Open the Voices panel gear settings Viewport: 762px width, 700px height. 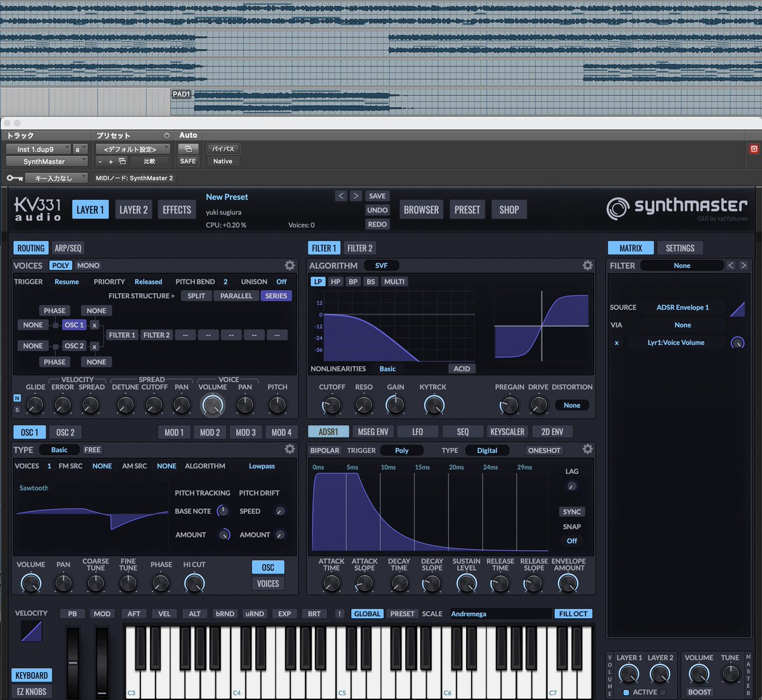[290, 265]
